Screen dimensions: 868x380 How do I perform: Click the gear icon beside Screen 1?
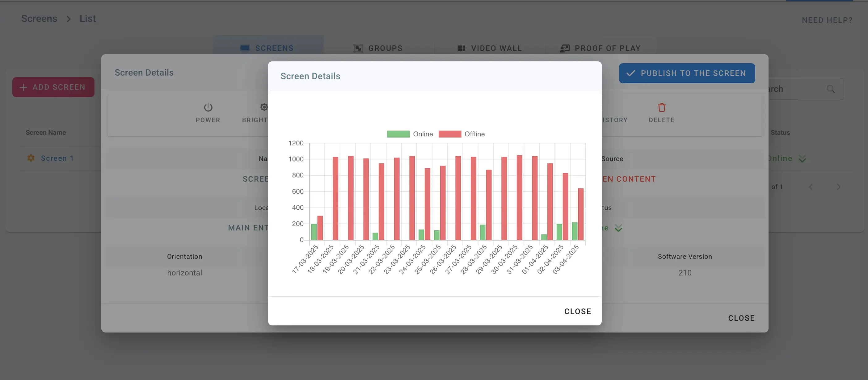[x=31, y=158]
